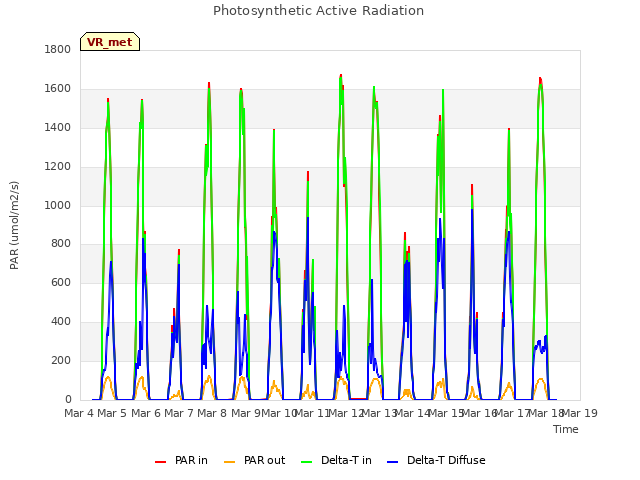Click the red PAR in legend swatch
The height and width of the screenshot is (480, 640).
pos(160,462)
